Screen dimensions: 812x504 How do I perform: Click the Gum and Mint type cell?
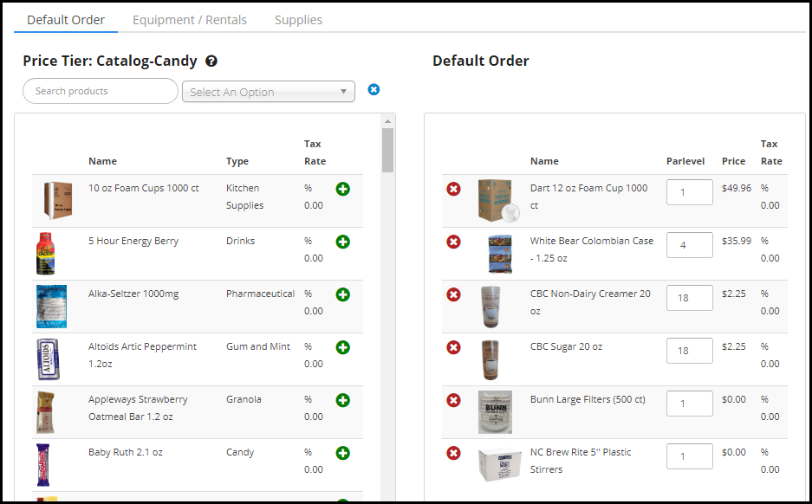(258, 346)
